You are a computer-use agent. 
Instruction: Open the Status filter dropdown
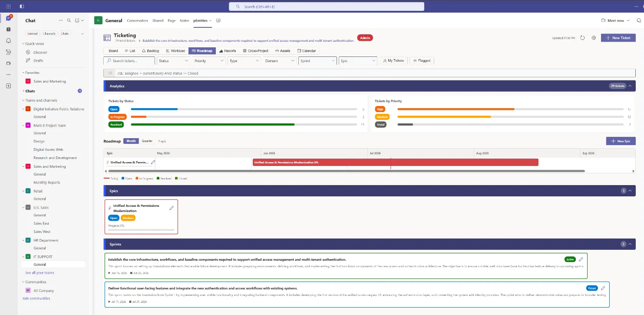tap(174, 61)
